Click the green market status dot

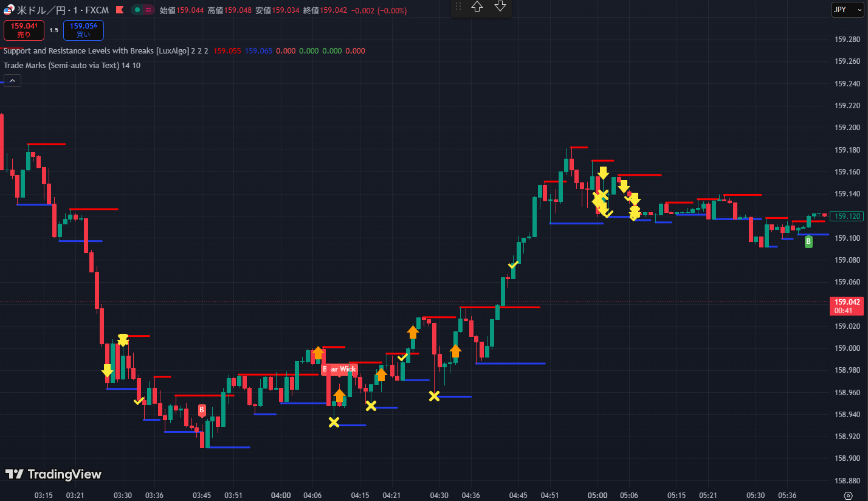(x=138, y=10)
